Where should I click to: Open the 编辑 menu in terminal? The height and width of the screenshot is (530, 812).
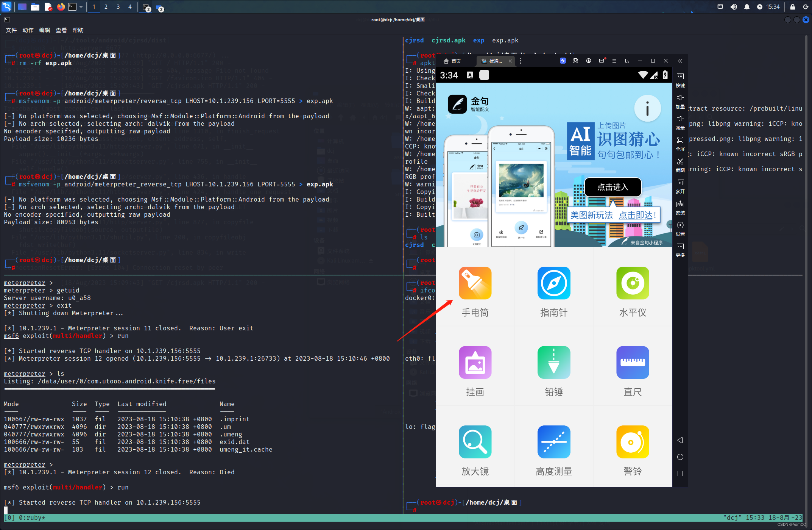[x=44, y=30]
